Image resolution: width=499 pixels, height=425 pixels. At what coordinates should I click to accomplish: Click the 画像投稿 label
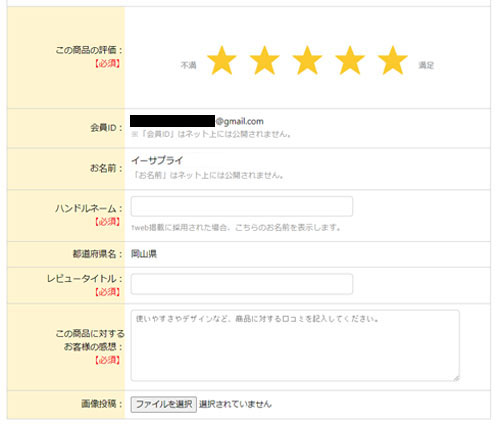(x=102, y=404)
